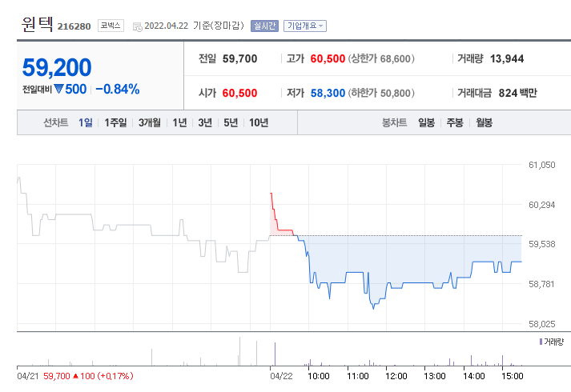The image size is (571, 392).
Task: Click the purple 거래량 legend marker
Action: point(541,342)
